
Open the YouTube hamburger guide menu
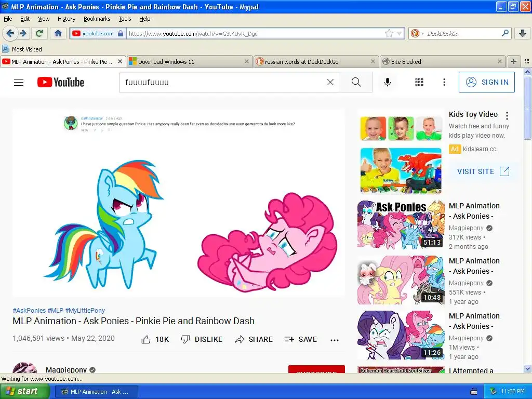[x=19, y=82]
